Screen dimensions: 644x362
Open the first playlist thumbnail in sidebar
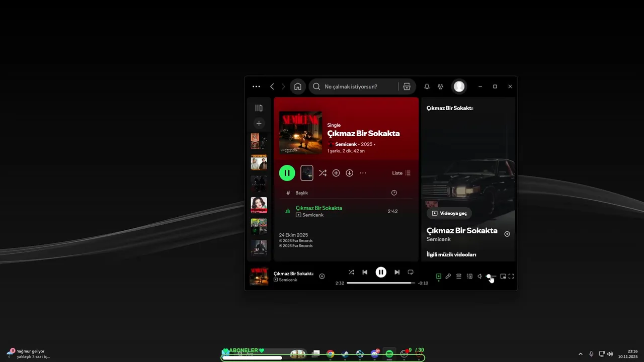pos(259,141)
